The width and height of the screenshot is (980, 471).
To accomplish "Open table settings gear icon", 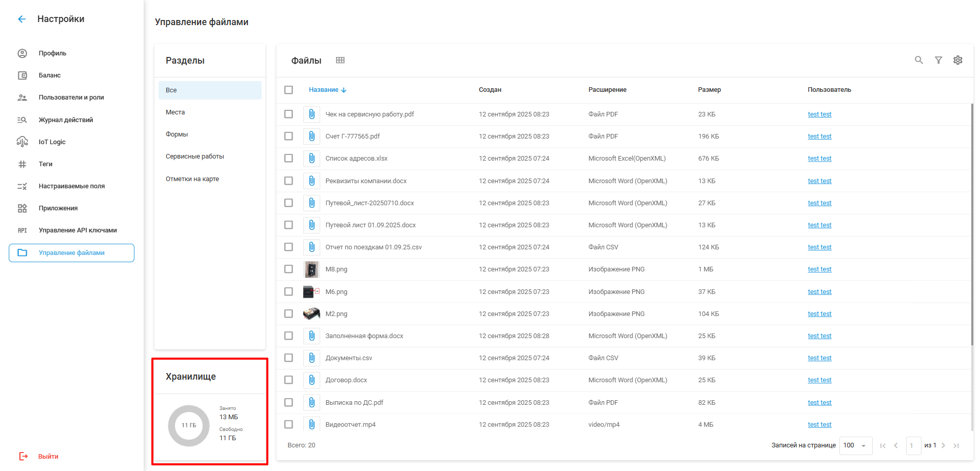I will coord(957,60).
